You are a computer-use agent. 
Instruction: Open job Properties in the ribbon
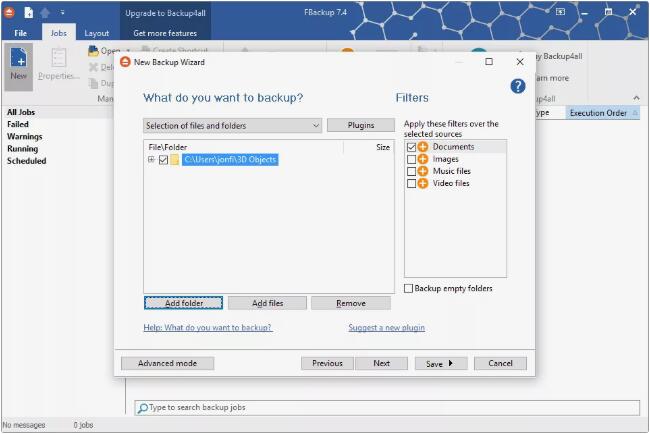(58, 64)
